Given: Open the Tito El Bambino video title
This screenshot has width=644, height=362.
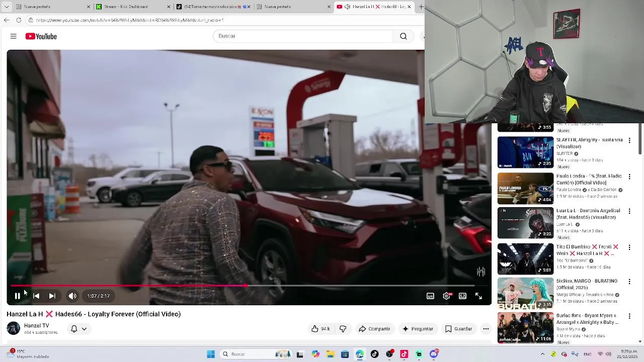Looking at the screenshot, I should pyautogui.click(x=587, y=250).
